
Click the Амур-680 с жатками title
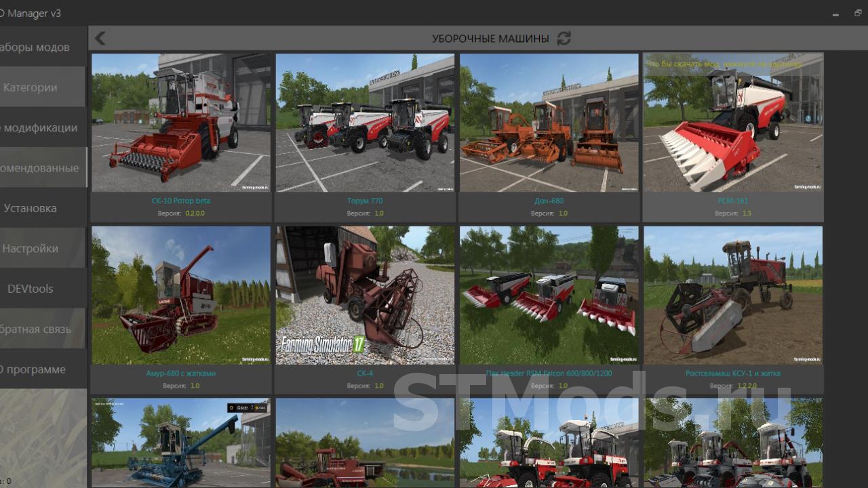[x=181, y=373]
